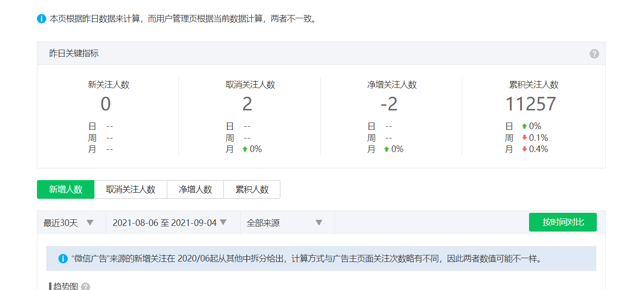The width and height of the screenshot is (644, 290).
Task: Click the 累积关注人数 value 11257
Action: 531,104
